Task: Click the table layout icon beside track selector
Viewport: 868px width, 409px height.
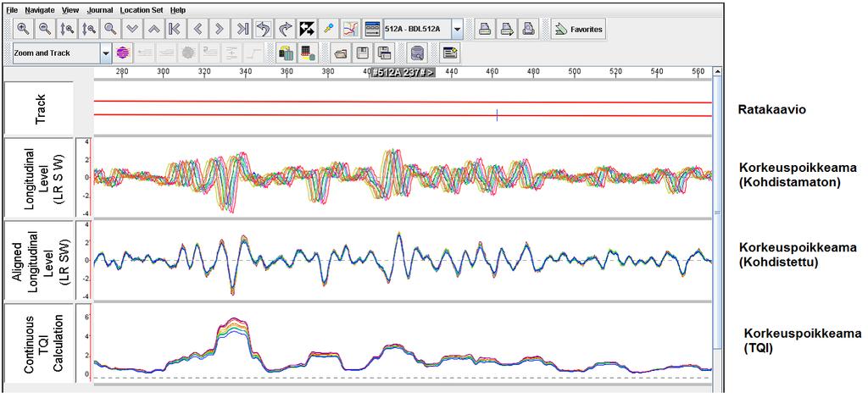Action: [371, 29]
